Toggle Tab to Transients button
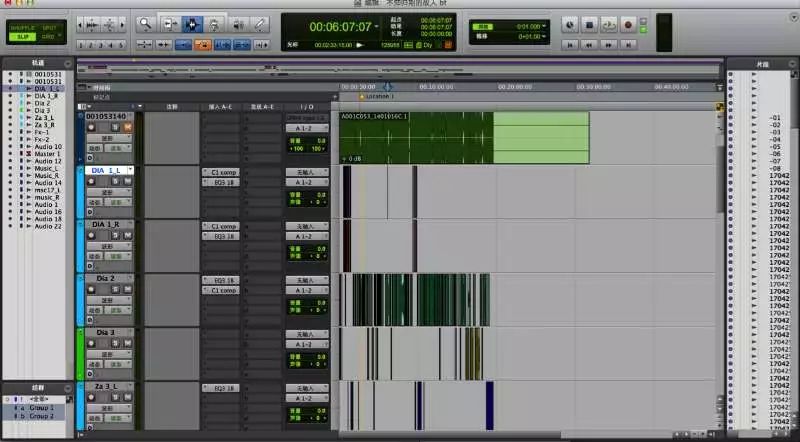The height and width of the screenshot is (442, 800). (163, 45)
